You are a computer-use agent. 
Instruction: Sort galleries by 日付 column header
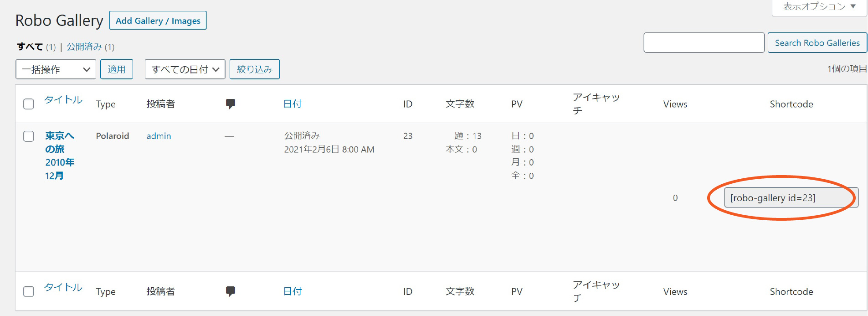(292, 104)
